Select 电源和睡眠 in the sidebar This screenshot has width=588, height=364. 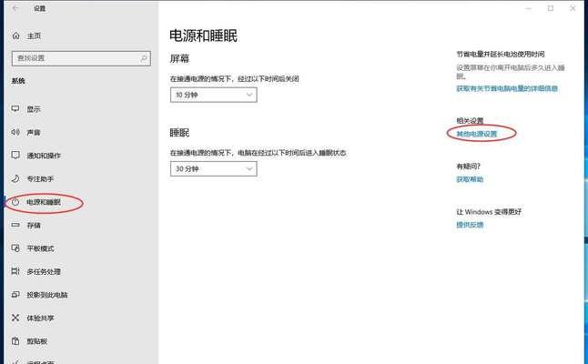click(x=44, y=202)
